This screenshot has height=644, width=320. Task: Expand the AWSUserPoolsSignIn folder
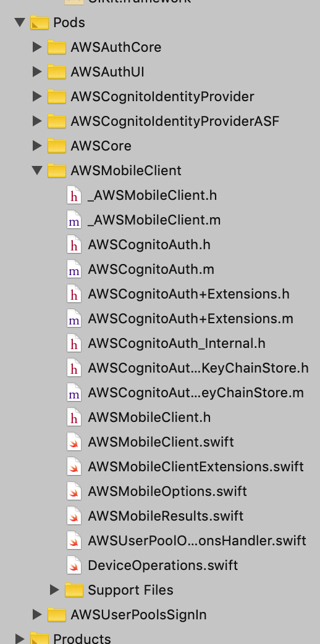pyautogui.click(x=38, y=614)
